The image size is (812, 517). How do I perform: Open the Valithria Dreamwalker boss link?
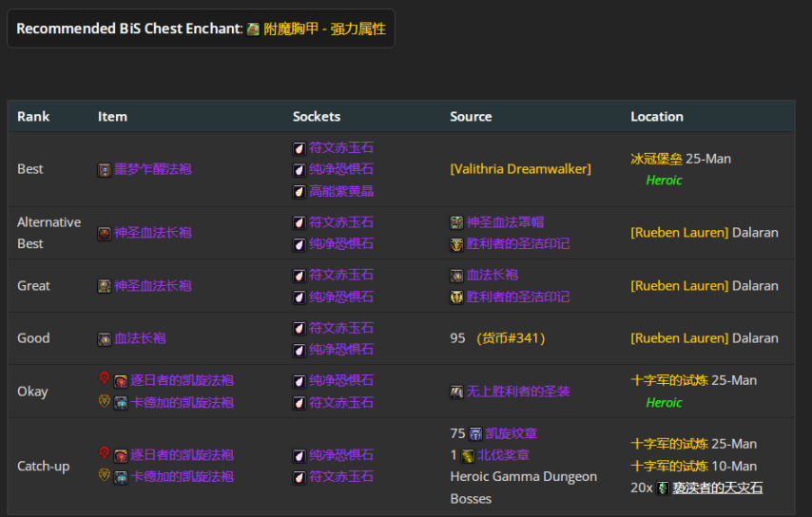coord(520,169)
